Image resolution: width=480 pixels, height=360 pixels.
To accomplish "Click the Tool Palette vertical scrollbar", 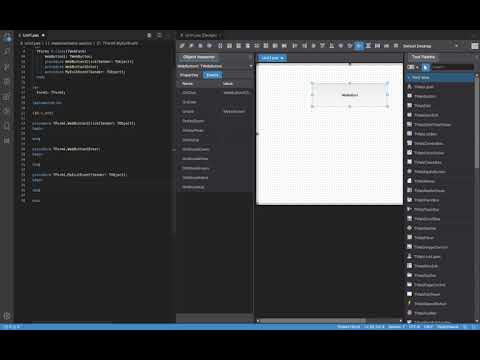I will 477,122.
